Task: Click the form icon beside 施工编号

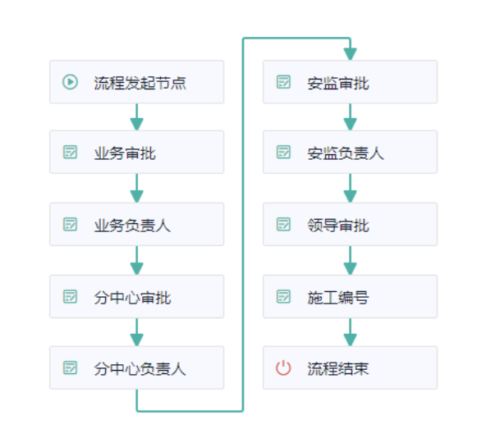Action: [284, 297]
